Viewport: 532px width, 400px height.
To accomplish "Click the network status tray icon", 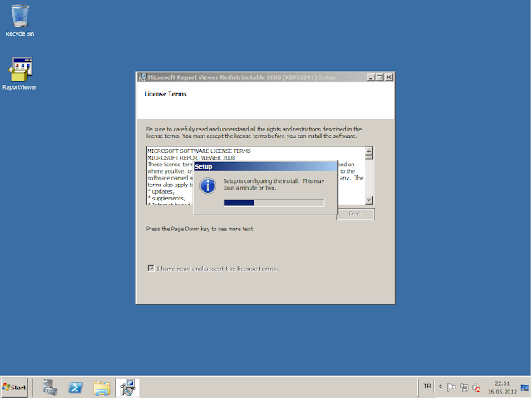I will (464, 388).
